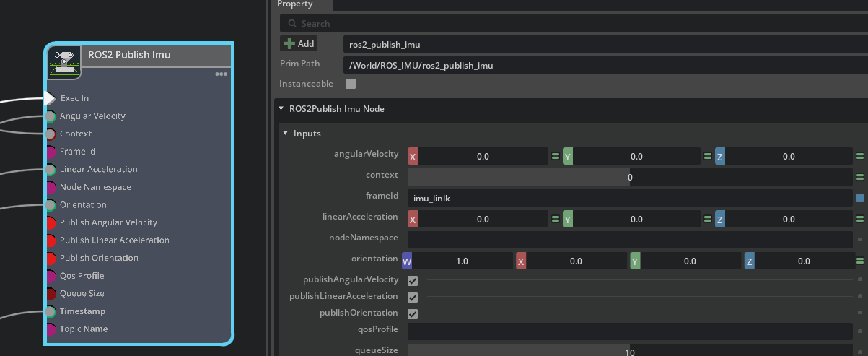Image resolution: width=868 pixels, height=356 pixels.
Task: Click the search magnifier icon in Property panel
Action: (291, 24)
